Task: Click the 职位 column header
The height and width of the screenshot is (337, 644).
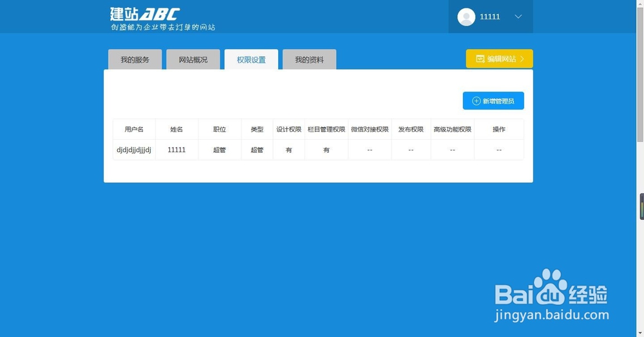Action: (x=220, y=129)
